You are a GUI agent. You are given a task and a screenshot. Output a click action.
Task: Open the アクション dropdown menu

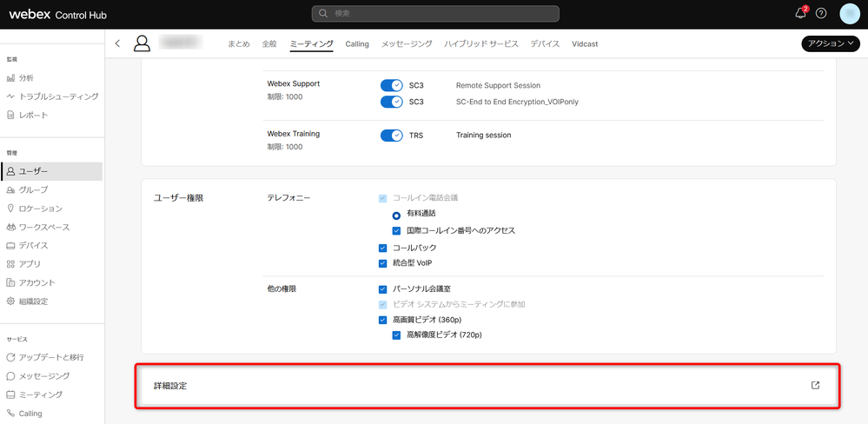point(831,43)
